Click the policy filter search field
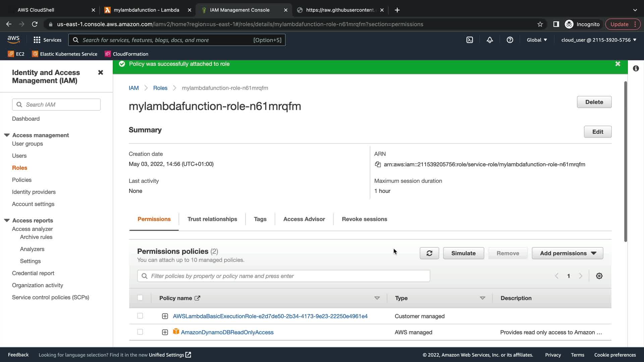The width and height of the screenshot is (644, 362). (283, 276)
